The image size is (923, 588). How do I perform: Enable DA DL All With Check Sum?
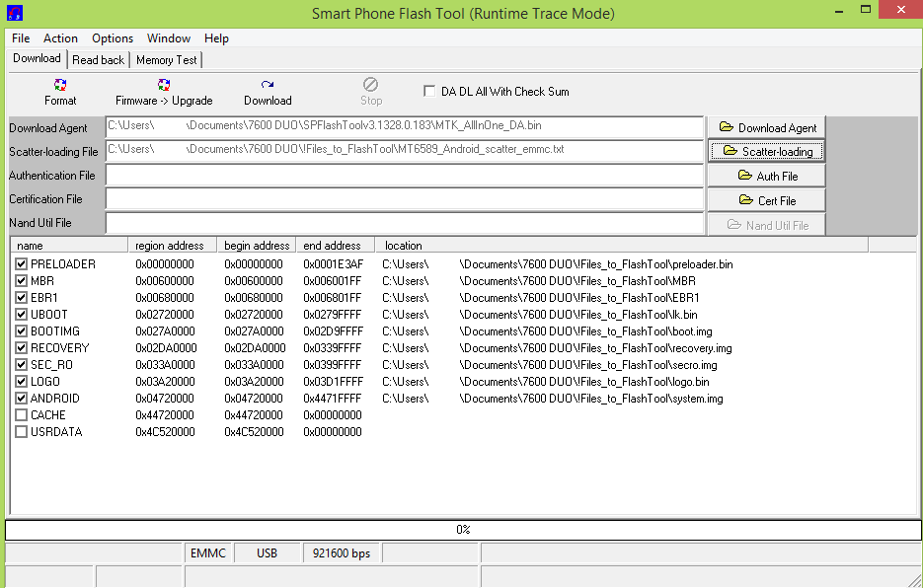pyautogui.click(x=429, y=91)
